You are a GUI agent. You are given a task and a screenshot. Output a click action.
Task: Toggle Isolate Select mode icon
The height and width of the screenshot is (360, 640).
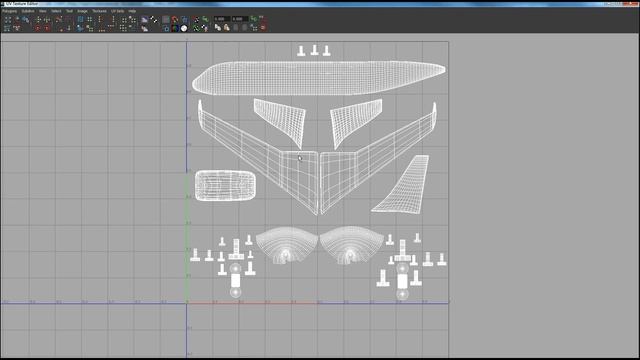pos(124,19)
